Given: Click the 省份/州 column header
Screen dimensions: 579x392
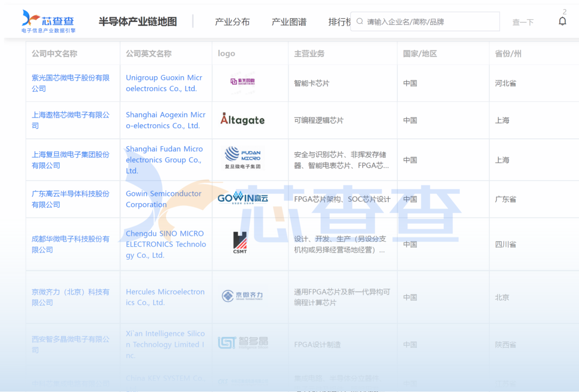Looking at the screenshot, I should [508, 54].
